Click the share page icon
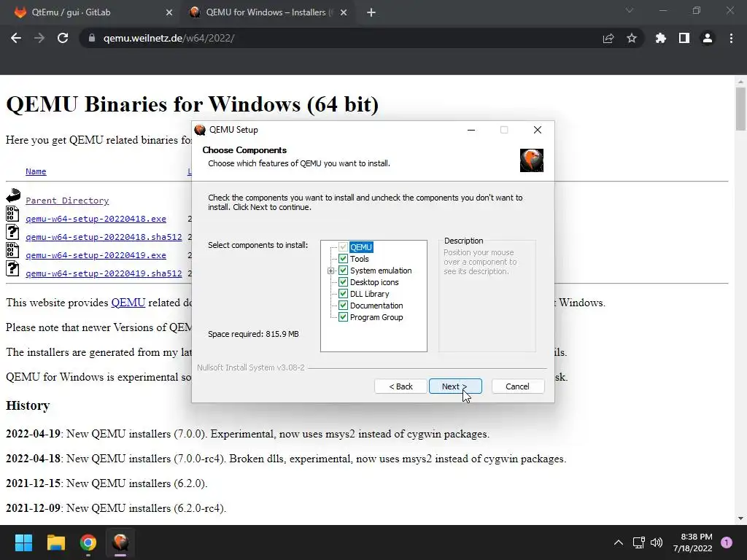747x560 pixels. click(x=608, y=38)
